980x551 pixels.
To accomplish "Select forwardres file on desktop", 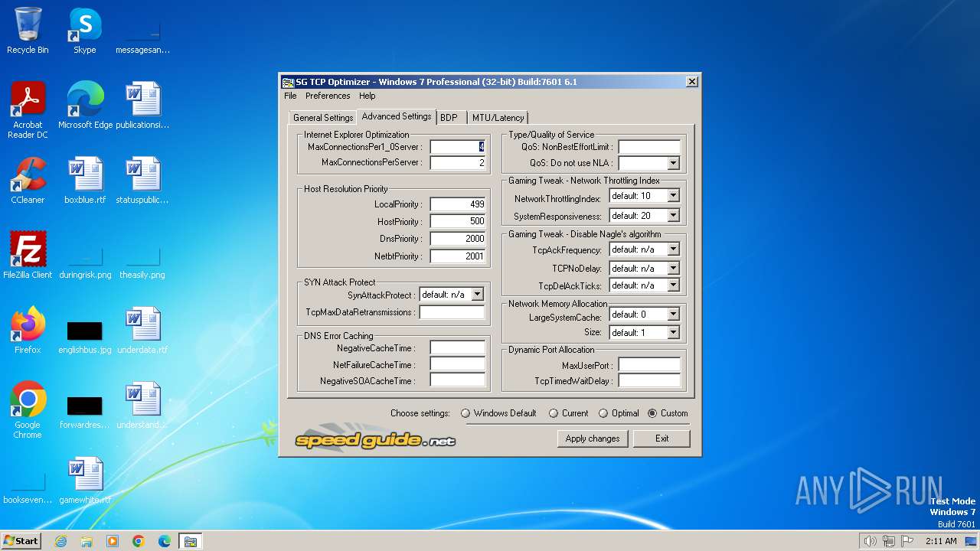I will click(85, 412).
